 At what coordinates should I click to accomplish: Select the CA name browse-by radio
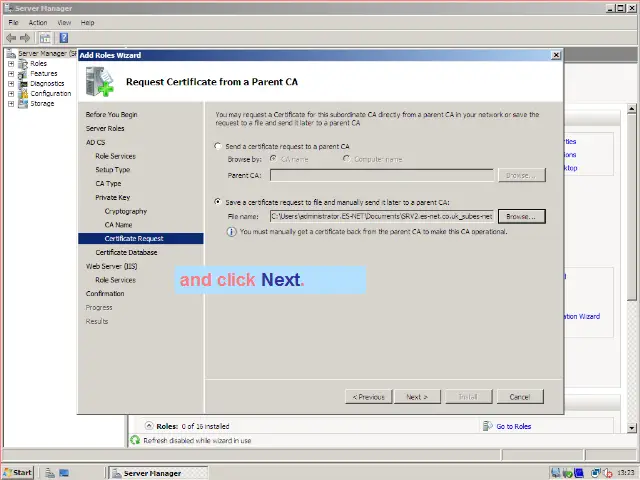point(273,159)
